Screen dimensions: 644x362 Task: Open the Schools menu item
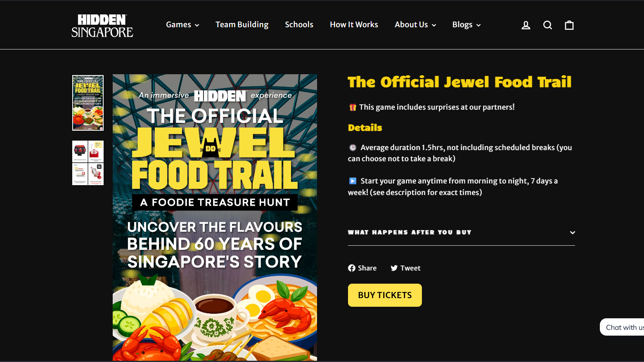point(299,25)
